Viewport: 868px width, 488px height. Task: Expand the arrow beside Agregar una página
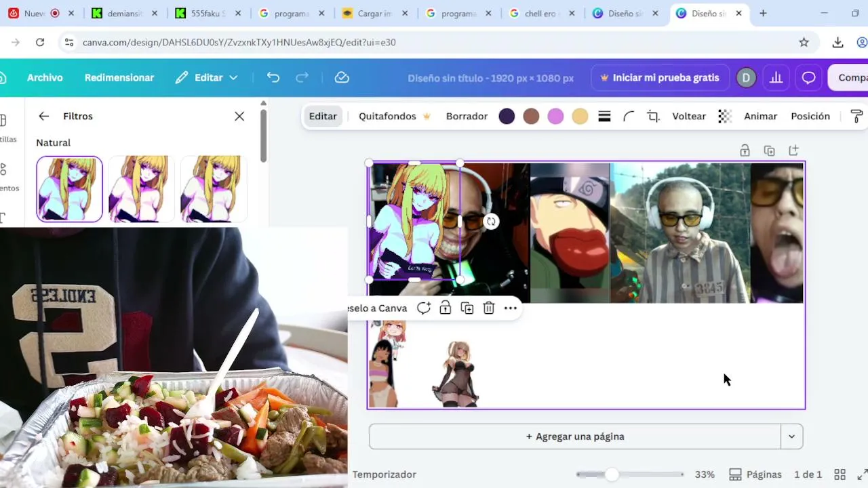[x=791, y=436]
